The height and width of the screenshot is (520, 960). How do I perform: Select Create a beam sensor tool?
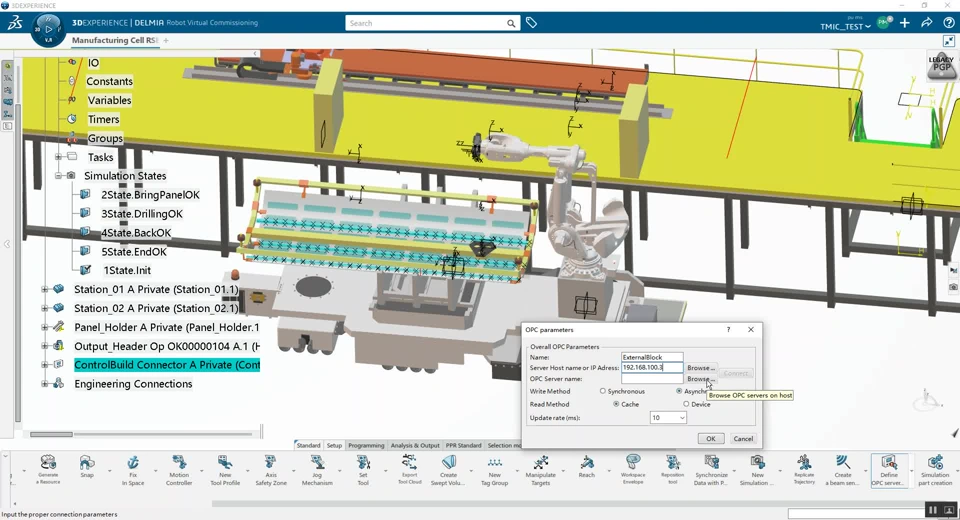pos(843,469)
